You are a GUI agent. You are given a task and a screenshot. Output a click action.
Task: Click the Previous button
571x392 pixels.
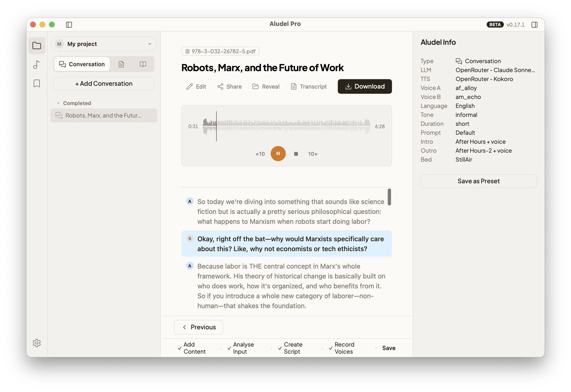[198, 327]
